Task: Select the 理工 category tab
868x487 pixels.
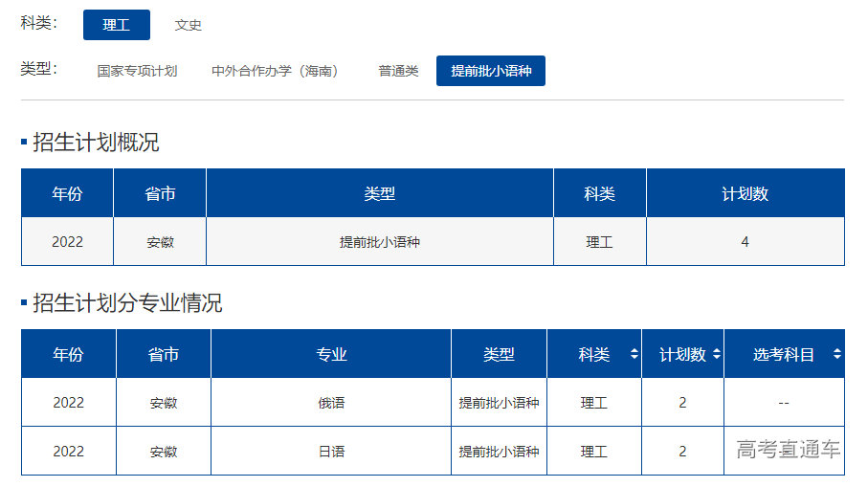Action: point(116,25)
